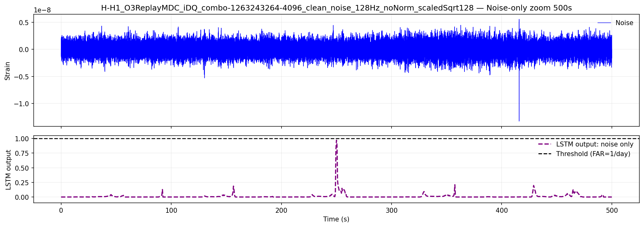Click the LSTM y-tick label '0.50'
Image resolution: width=644 pixels, height=227 pixels.
click(x=22, y=168)
